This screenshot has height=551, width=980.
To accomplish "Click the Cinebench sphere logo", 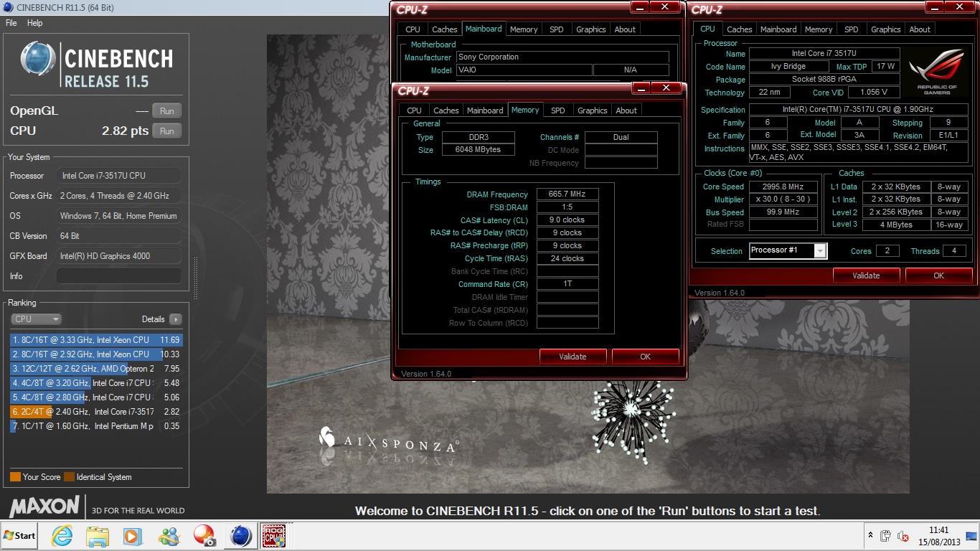I will (38, 60).
